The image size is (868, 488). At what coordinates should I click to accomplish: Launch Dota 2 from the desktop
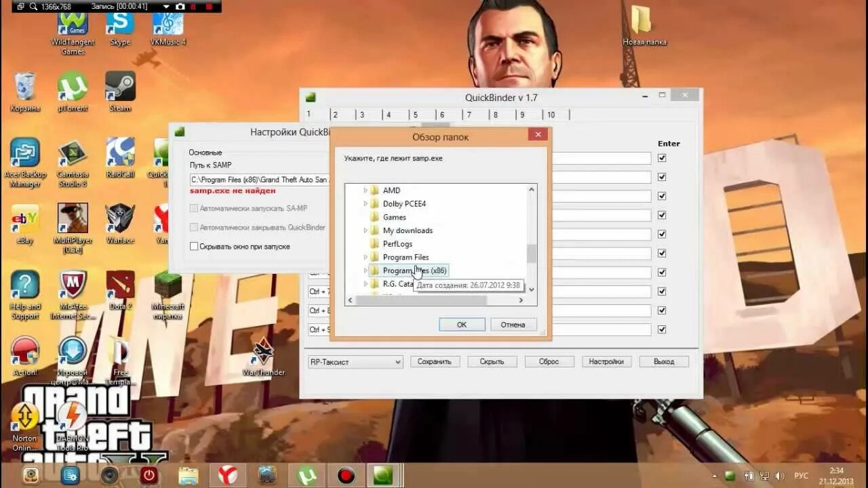(120, 290)
